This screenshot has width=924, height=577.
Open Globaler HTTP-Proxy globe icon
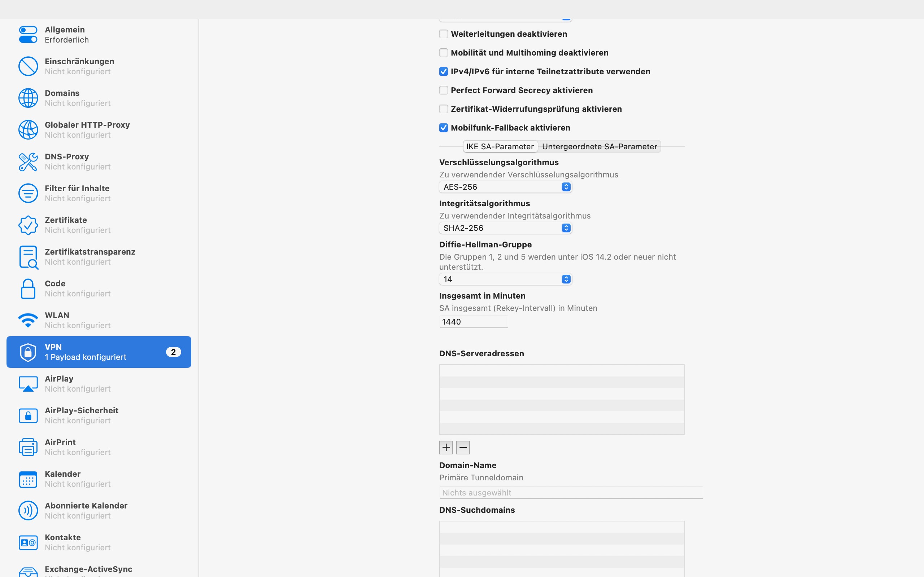28,130
